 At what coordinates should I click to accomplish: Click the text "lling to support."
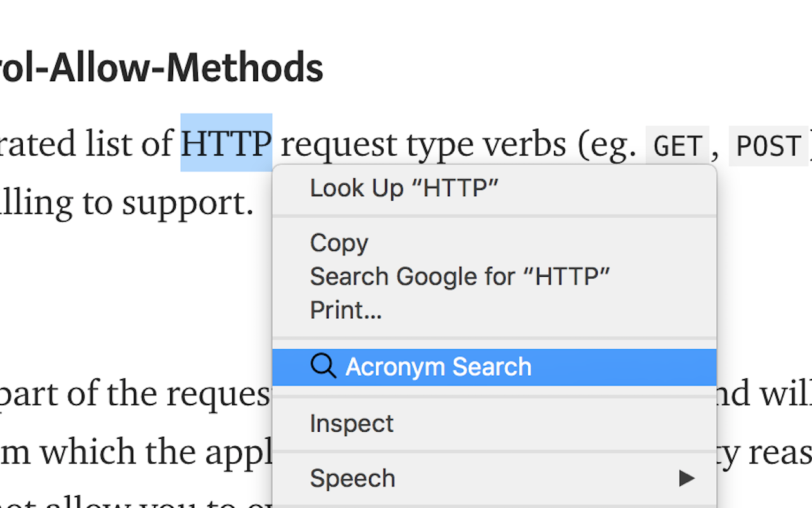click(127, 203)
